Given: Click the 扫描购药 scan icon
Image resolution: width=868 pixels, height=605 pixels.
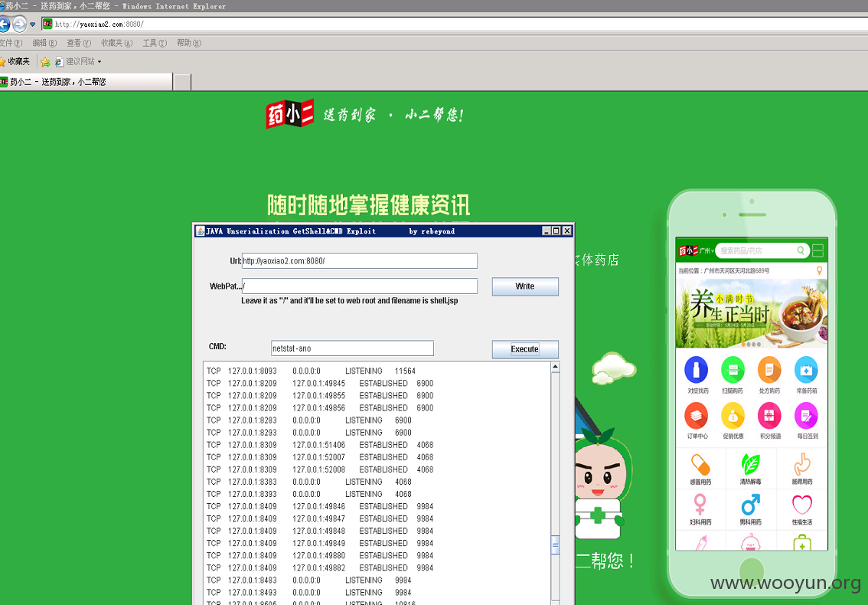Looking at the screenshot, I should [x=733, y=370].
